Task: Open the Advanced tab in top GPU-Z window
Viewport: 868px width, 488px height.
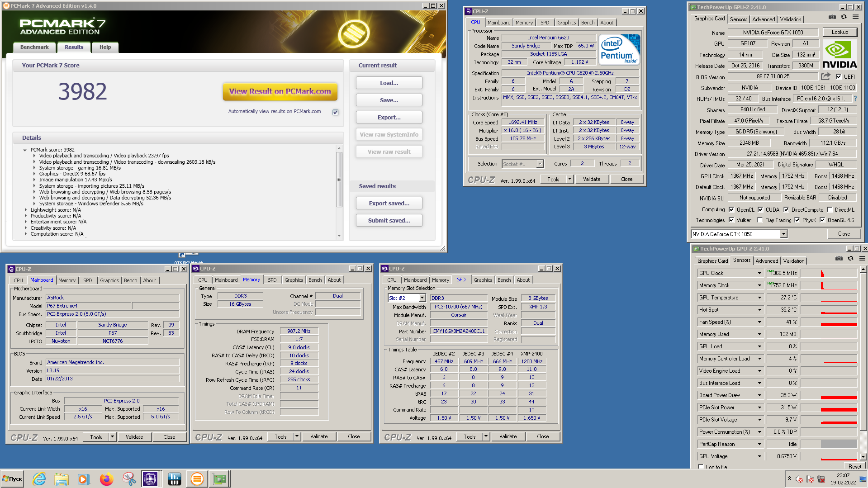Action: 764,19
